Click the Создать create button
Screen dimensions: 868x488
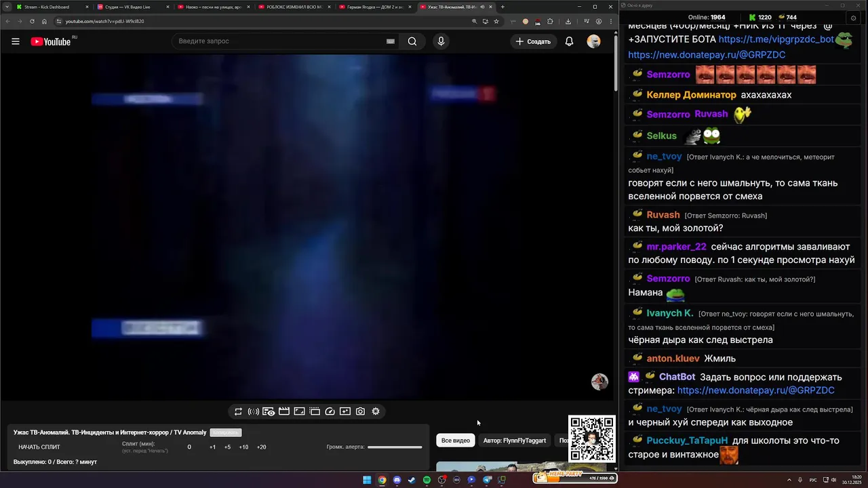(x=534, y=41)
